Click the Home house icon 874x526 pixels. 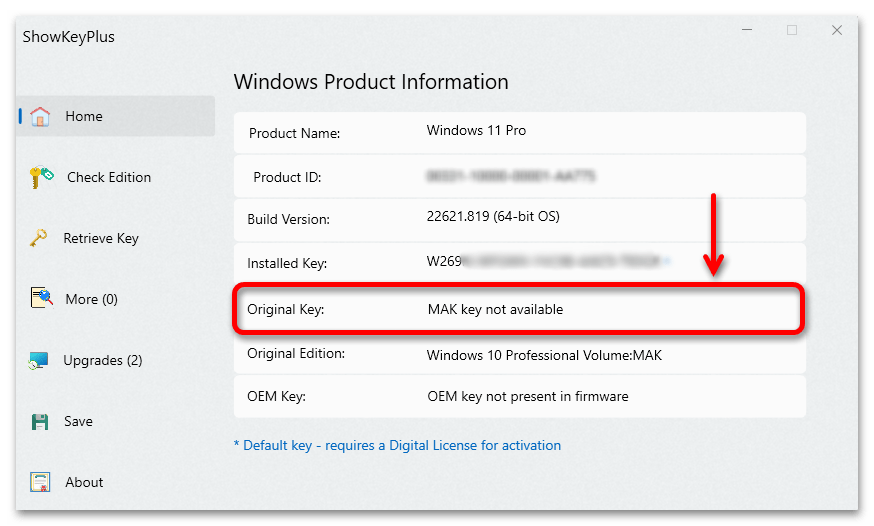[x=40, y=116]
